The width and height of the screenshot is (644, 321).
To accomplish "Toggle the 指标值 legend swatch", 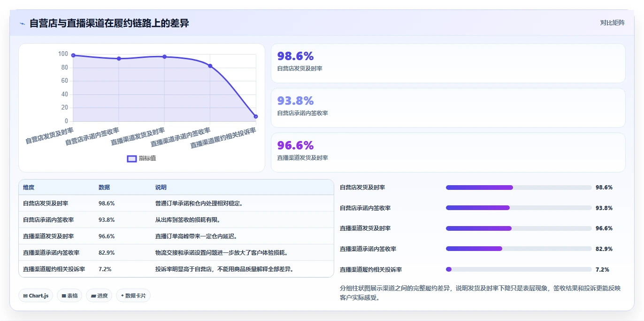I will click(132, 158).
